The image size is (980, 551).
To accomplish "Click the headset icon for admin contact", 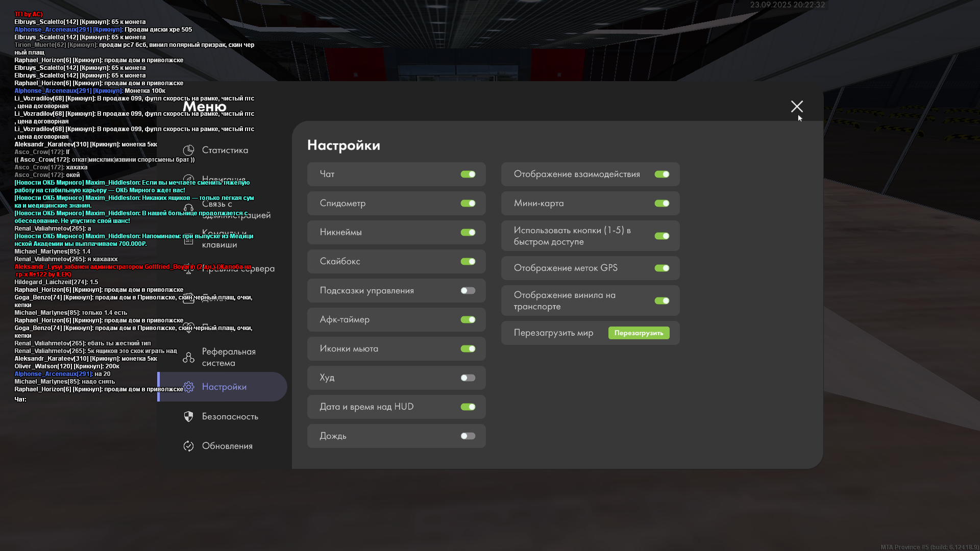I will click(x=188, y=209).
